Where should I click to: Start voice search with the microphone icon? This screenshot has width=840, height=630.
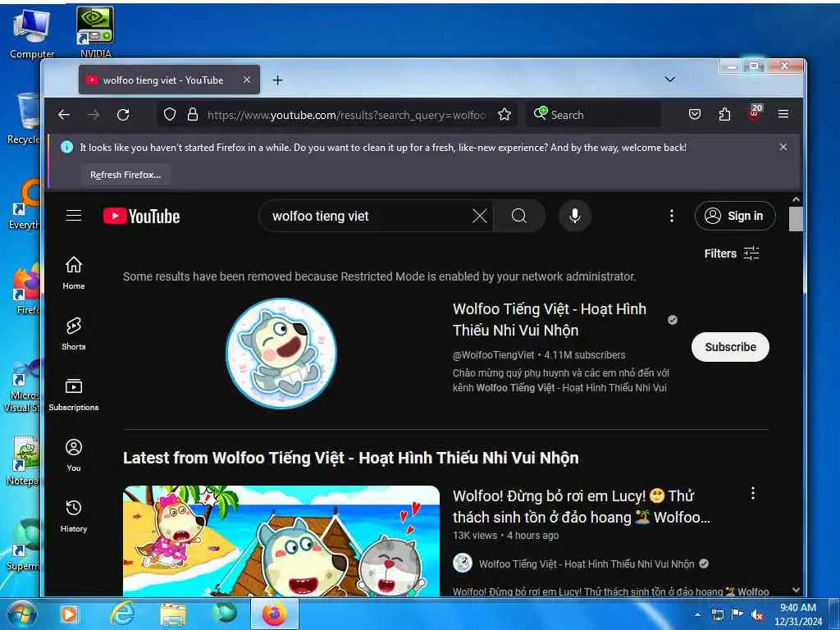pyautogui.click(x=575, y=216)
